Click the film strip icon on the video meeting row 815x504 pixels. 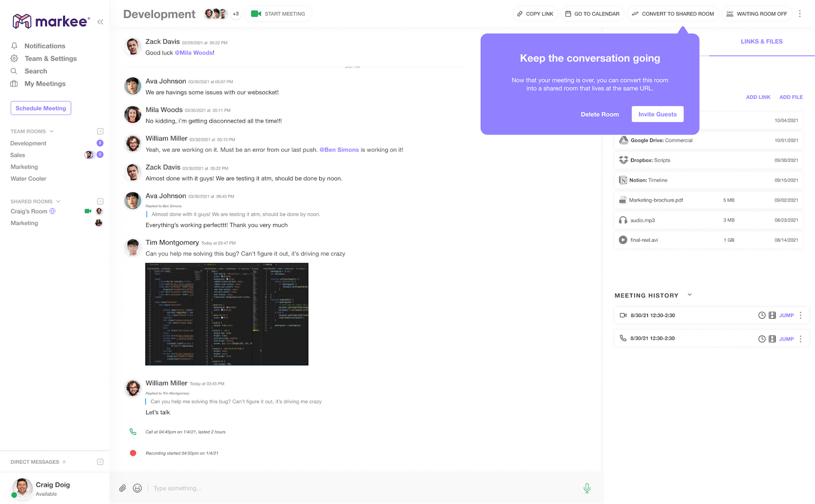coord(772,316)
